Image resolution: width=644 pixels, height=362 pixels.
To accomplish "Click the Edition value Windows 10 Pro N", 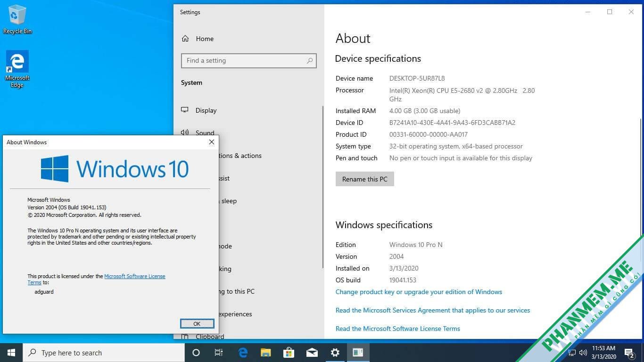I will (x=416, y=245).
